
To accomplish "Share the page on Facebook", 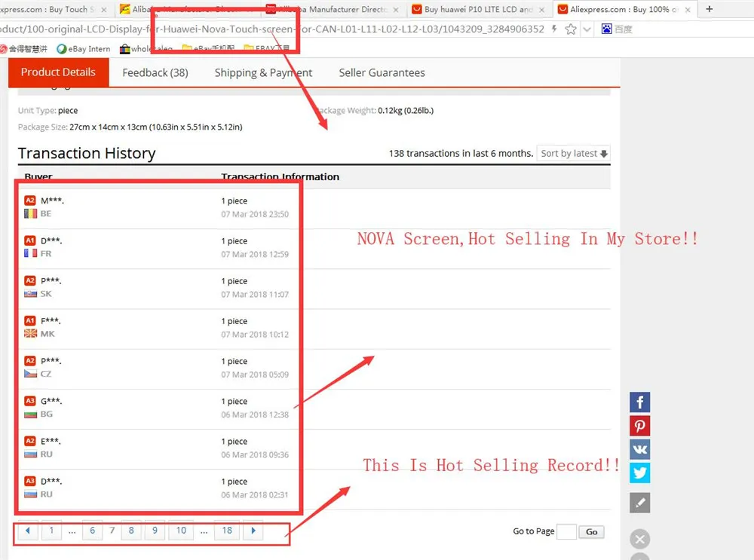I will [639, 402].
